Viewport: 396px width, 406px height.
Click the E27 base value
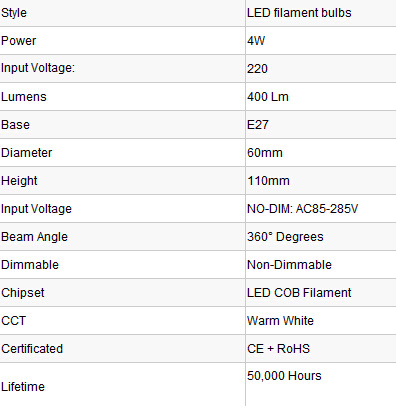click(x=258, y=125)
